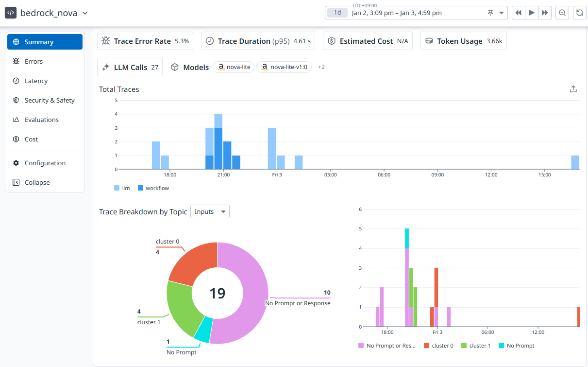
Task: Click the dollar shield icon on Estimated Cost
Action: pos(332,41)
